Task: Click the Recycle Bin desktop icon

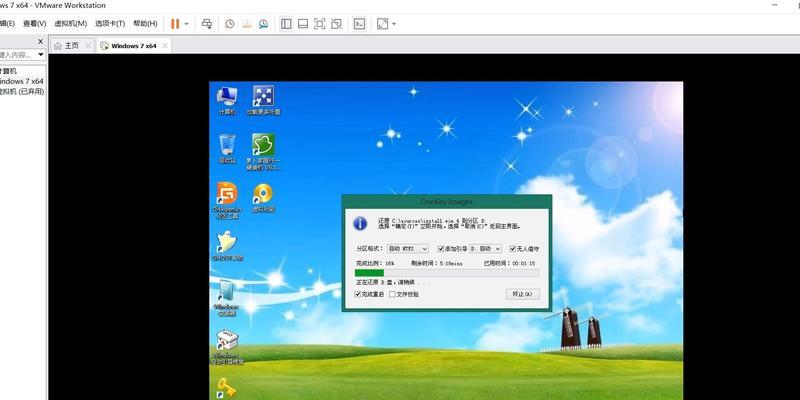Action: (x=227, y=148)
